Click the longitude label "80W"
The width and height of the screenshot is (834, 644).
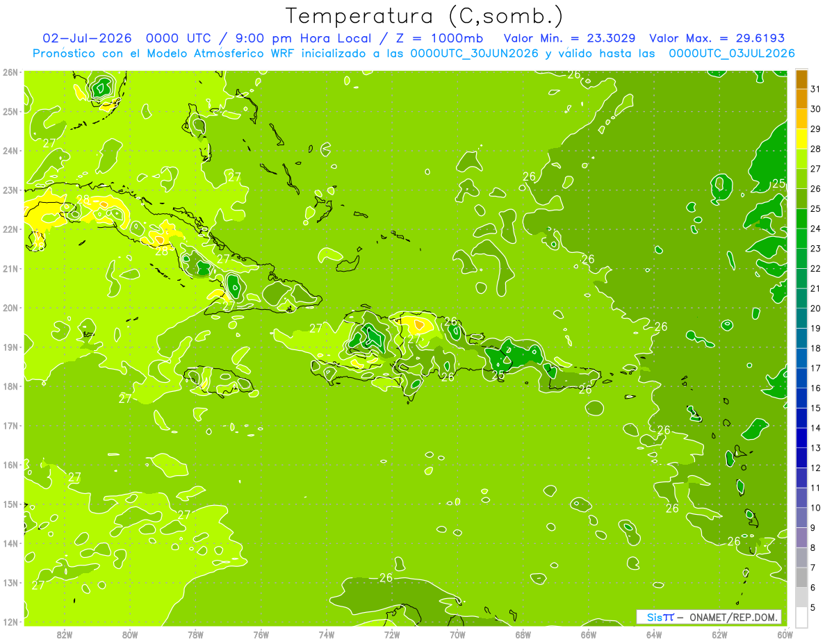click(129, 634)
